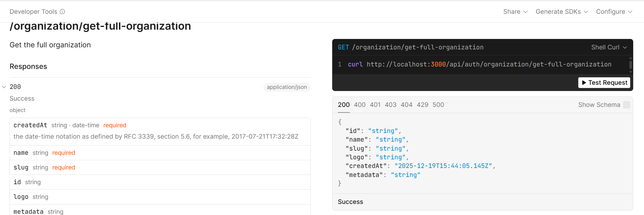This screenshot has height=215, width=644.
Task: Expand the Generate SDKs menu
Action: click(561, 12)
